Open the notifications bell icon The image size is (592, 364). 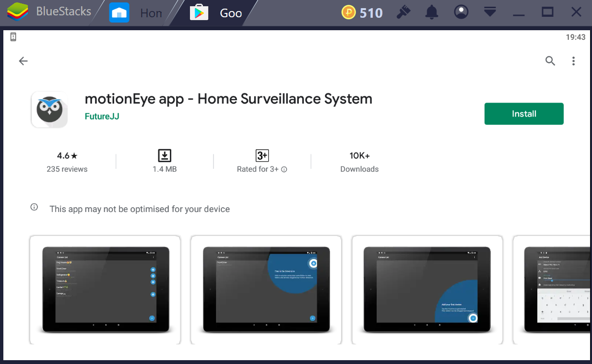click(433, 12)
